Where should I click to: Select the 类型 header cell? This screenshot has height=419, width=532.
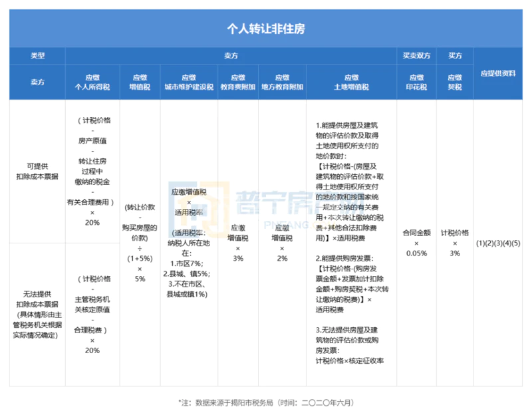[x=37, y=56]
